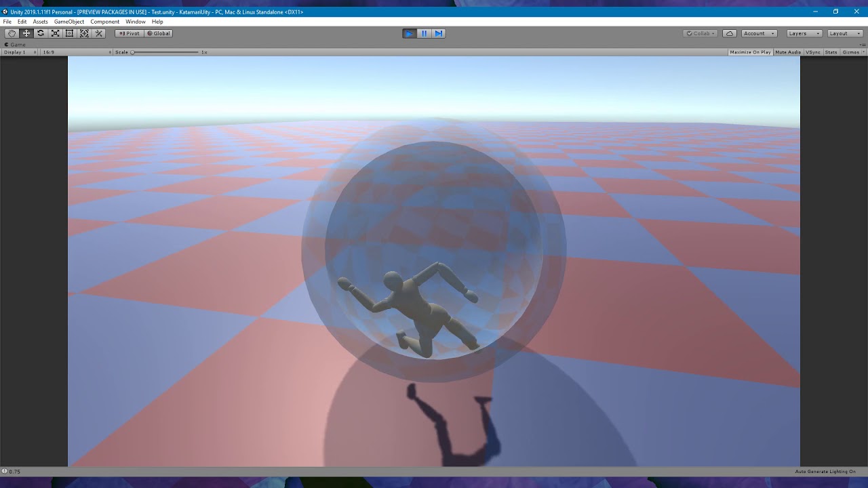Screen dimensions: 868x488
Task: Toggle Pivot handle position
Action: pos(129,33)
